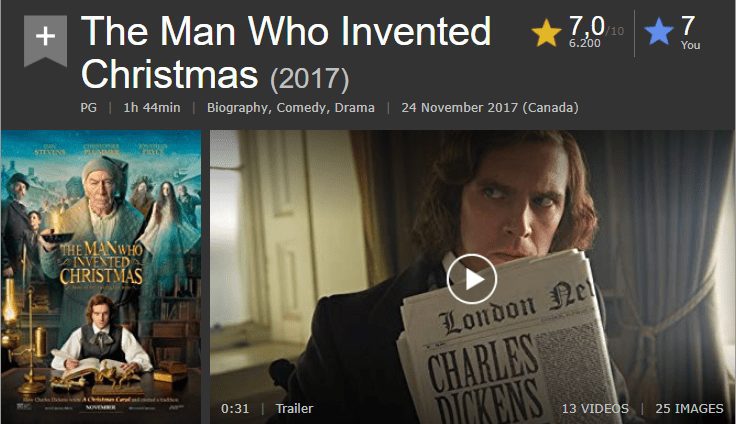The image size is (736, 424).
Task: Change your rating number 7
Action: [688, 26]
